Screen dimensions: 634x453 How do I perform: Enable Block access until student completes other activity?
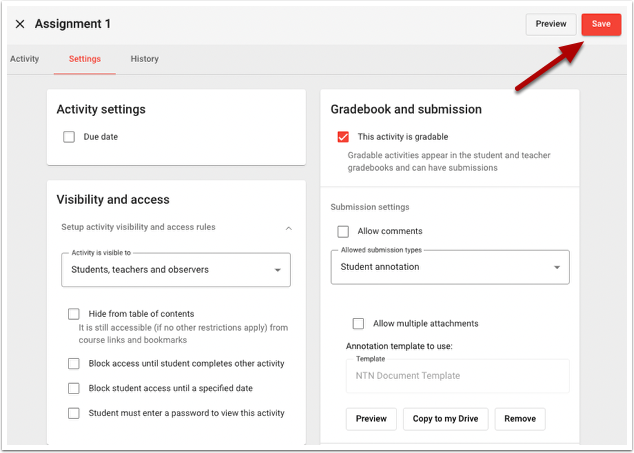(74, 364)
